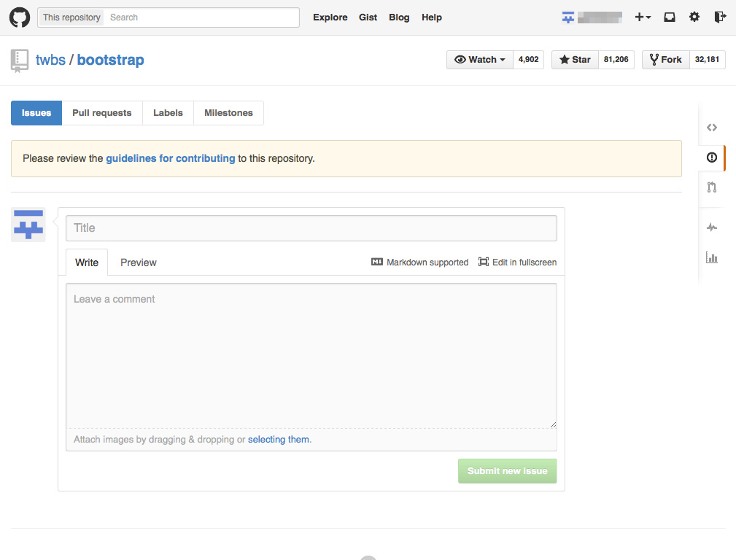This screenshot has height=560, width=736.
Task: Expand the plus create-new dropdown
Action: [643, 17]
